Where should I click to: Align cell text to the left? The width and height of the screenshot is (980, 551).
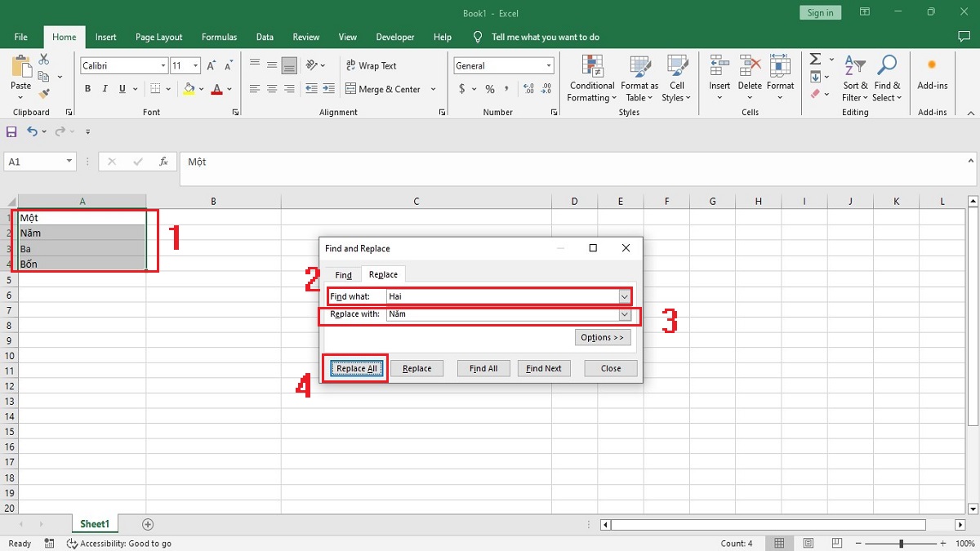click(x=255, y=89)
